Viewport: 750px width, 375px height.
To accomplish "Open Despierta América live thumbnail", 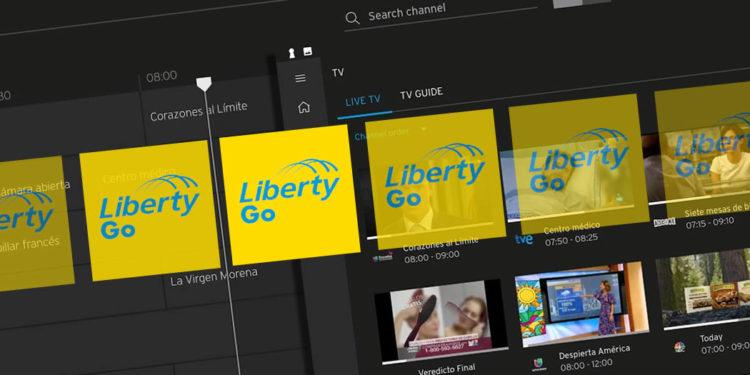I will tap(582, 303).
